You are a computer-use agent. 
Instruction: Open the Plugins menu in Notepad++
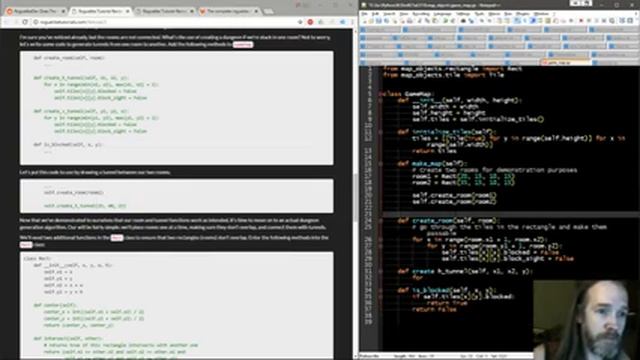[523, 13]
